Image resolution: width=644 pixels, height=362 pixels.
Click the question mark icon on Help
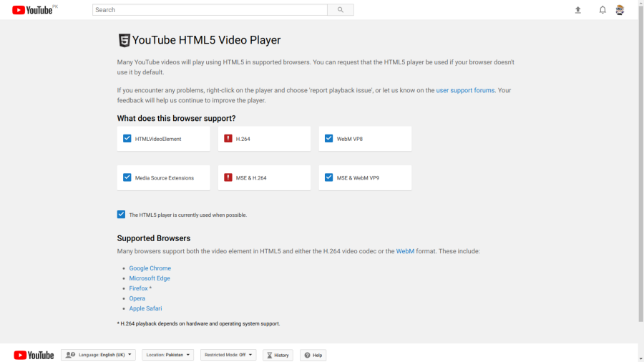(x=307, y=355)
